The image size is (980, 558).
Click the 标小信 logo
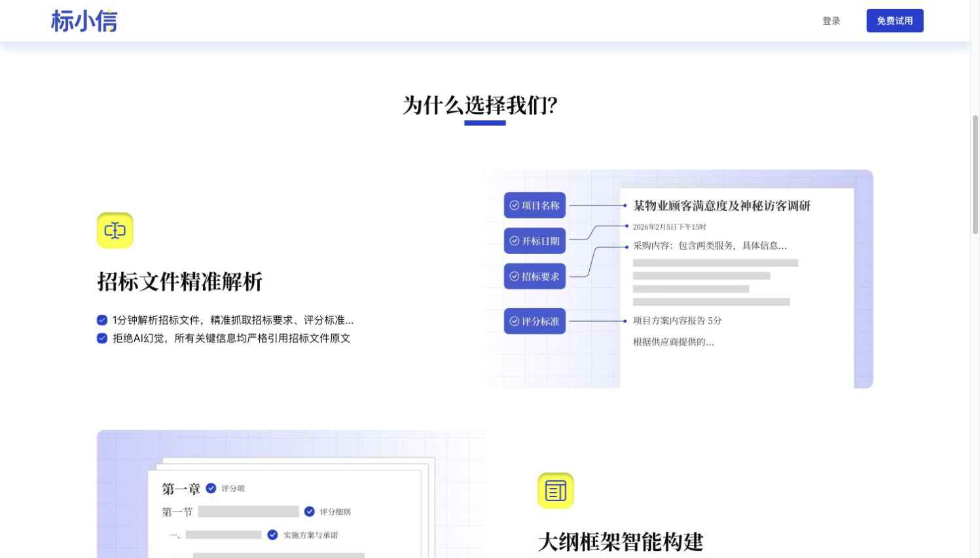coord(84,21)
